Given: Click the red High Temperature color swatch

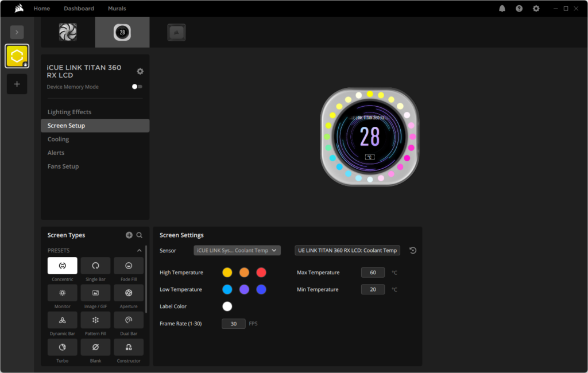Looking at the screenshot, I should click(x=261, y=273).
